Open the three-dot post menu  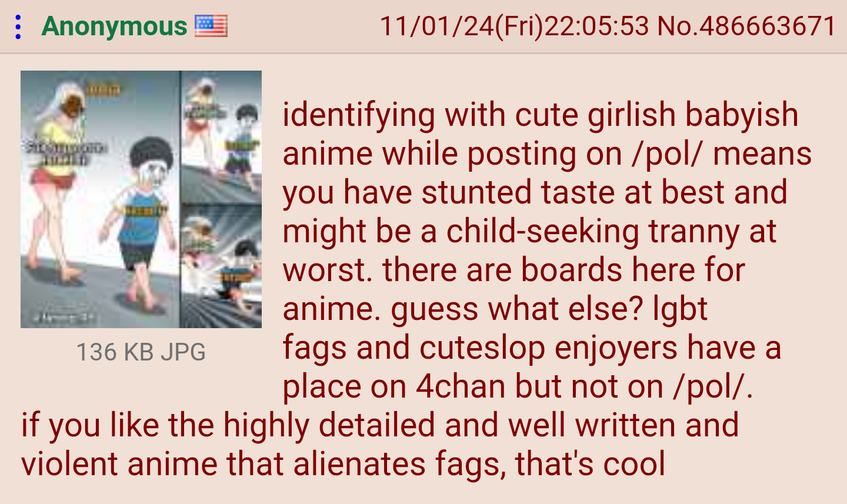click(18, 27)
